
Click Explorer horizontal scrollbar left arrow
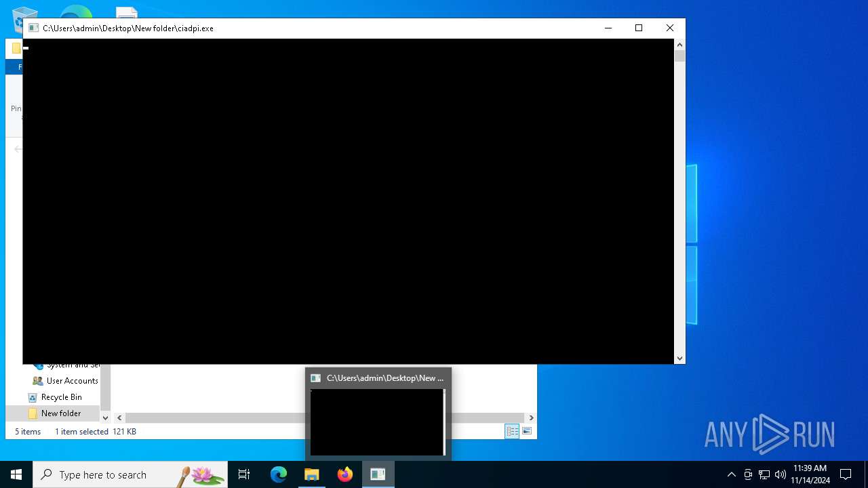click(119, 418)
